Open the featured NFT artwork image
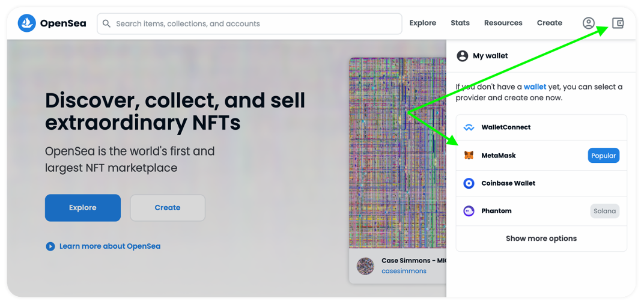The width and height of the screenshot is (644, 304). coord(397,150)
